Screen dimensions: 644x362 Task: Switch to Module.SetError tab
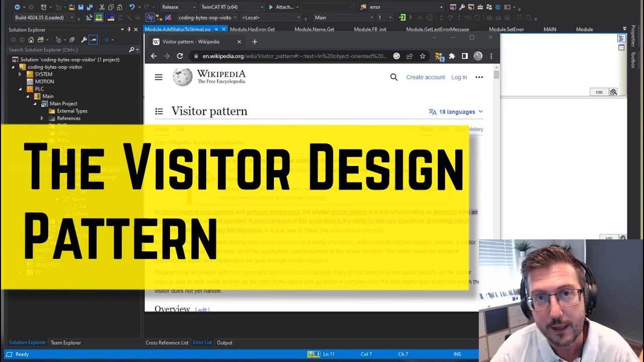click(x=506, y=29)
